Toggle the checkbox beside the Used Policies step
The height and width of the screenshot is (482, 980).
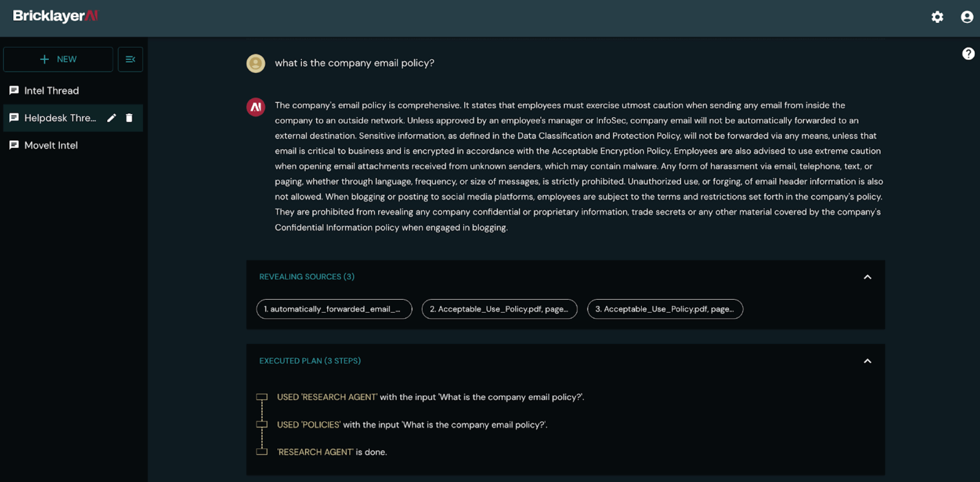[262, 424]
